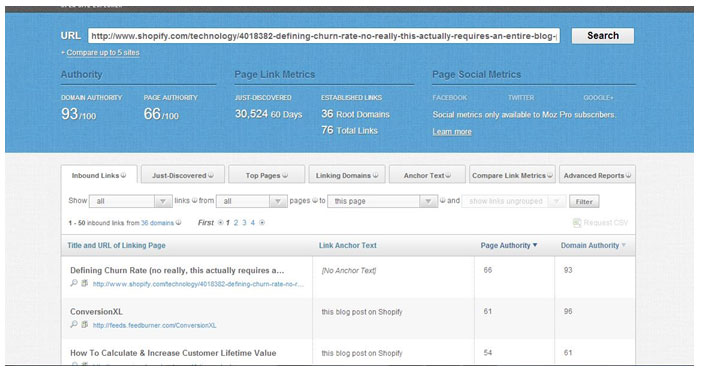Click the '36 domains' link

157,223
